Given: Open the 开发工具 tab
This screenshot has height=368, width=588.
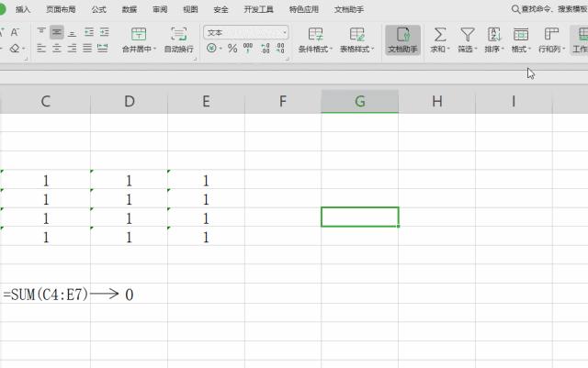Looking at the screenshot, I should tap(258, 9).
